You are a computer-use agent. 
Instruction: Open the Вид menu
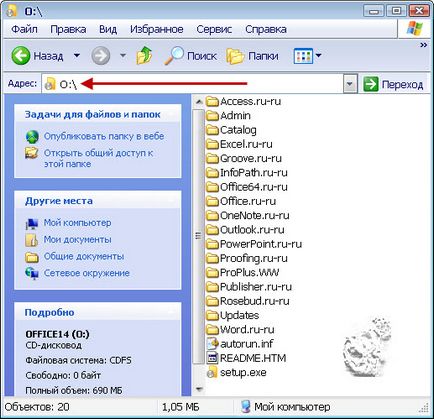pos(108,29)
